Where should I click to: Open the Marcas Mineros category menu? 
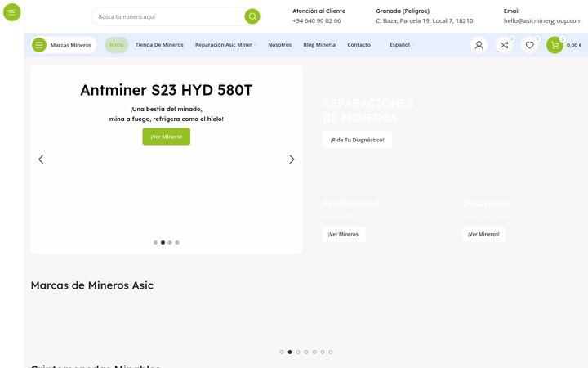click(x=64, y=45)
